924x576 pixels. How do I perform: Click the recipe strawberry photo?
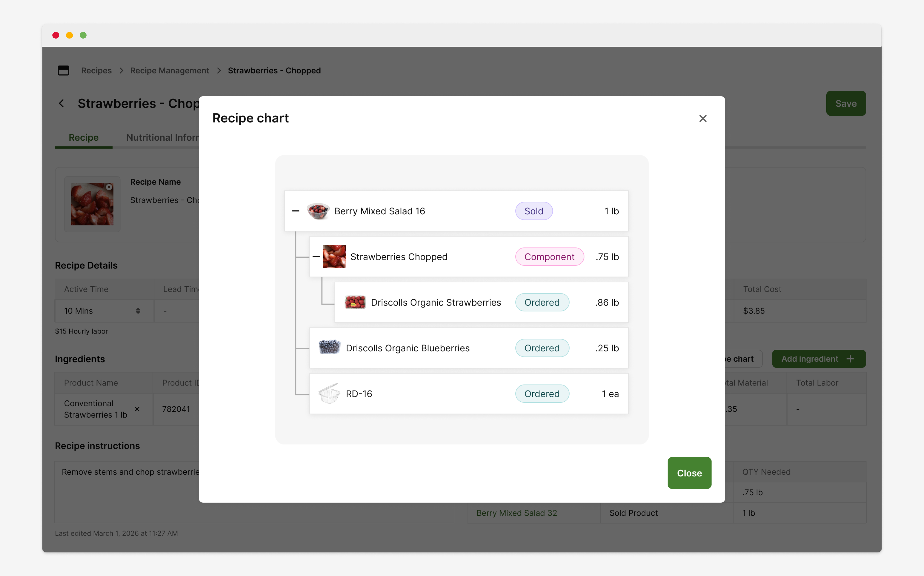(92, 204)
